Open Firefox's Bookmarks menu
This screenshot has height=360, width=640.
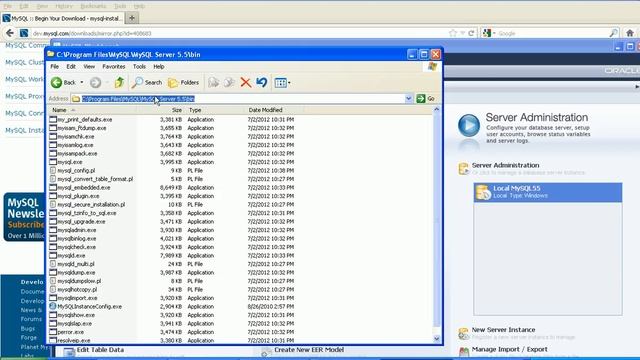pos(93,6)
